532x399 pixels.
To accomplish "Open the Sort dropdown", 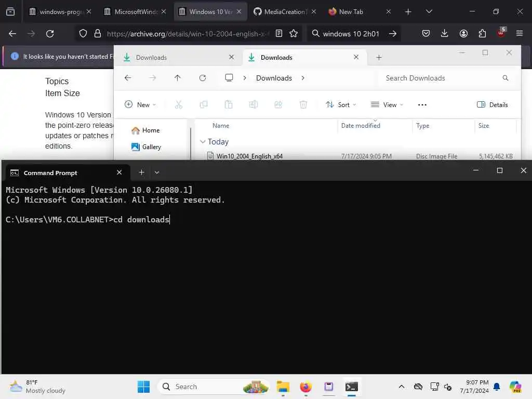I will (341, 104).
